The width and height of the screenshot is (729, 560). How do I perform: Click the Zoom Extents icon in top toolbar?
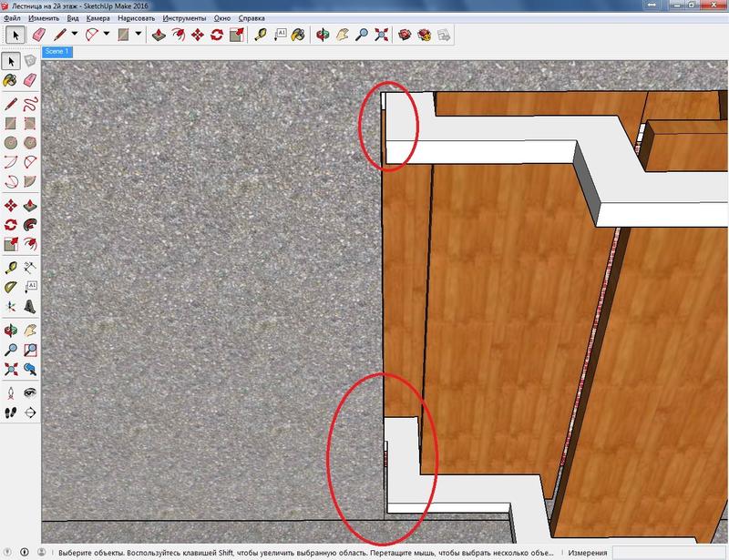tap(382, 35)
